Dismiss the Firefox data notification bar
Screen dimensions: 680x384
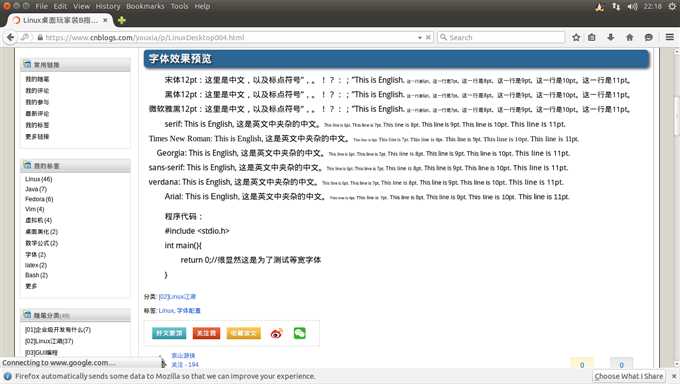[674, 376]
